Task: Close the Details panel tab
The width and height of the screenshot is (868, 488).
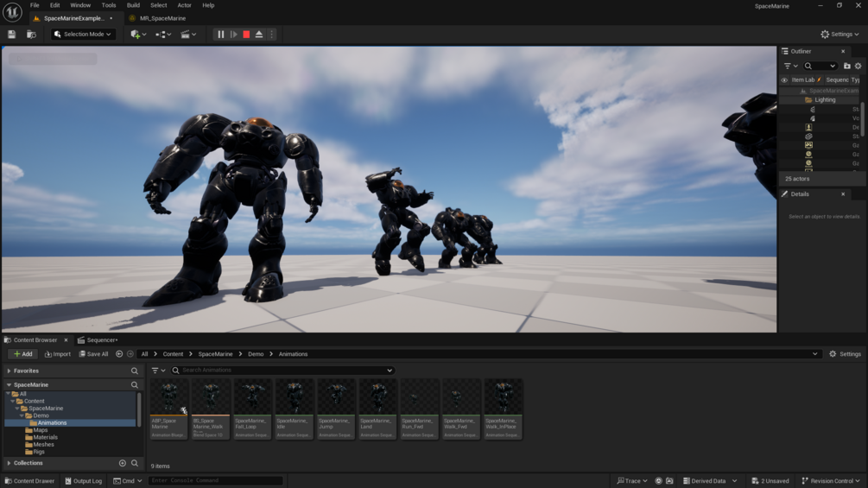Action: coord(843,194)
